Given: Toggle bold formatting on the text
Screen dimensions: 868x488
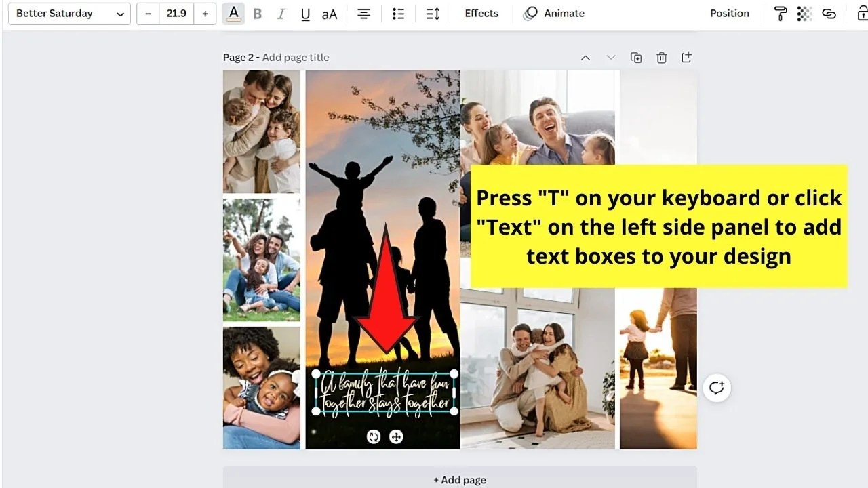Looking at the screenshot, I should point(257,14).
